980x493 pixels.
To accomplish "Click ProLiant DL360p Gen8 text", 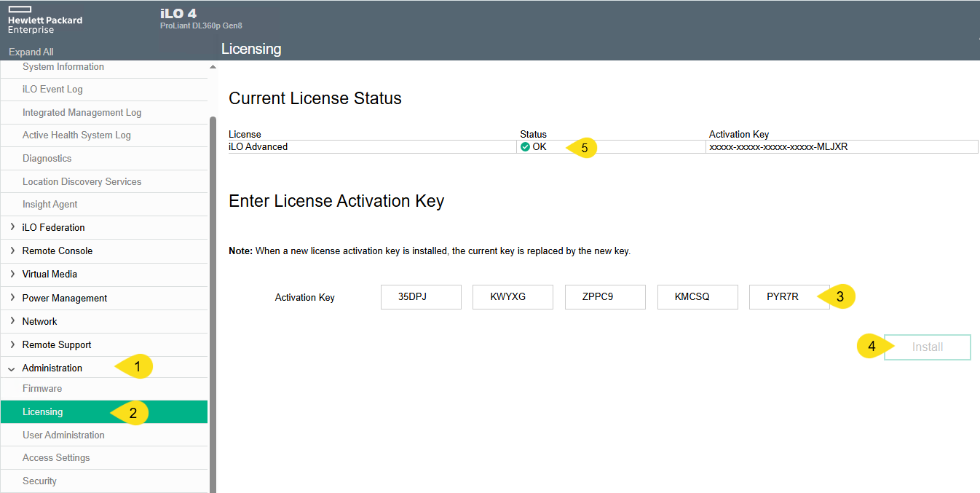I will (x=201, y=26).
